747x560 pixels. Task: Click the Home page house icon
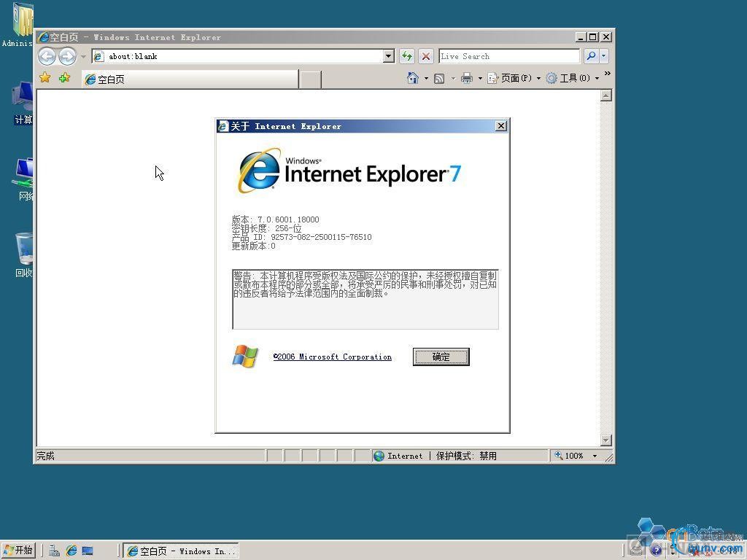(x=413, y=77)
